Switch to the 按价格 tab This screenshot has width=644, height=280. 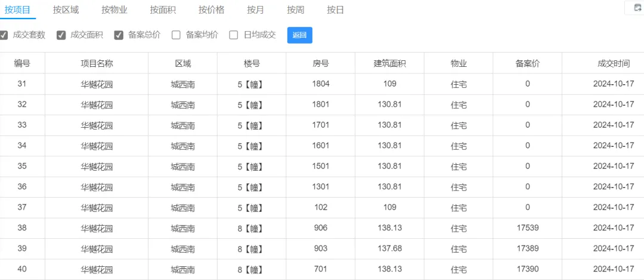coord(212,10)
